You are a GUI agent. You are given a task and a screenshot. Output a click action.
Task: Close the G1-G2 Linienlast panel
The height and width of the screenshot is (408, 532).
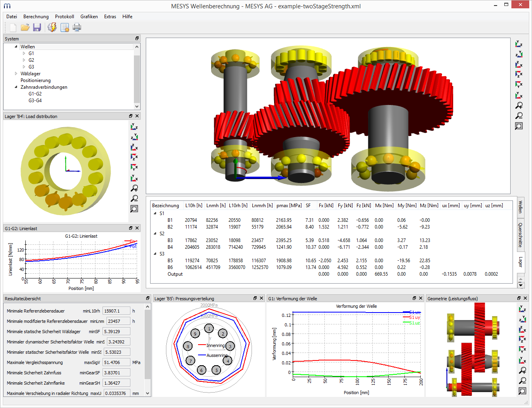[x=137, y=228]
